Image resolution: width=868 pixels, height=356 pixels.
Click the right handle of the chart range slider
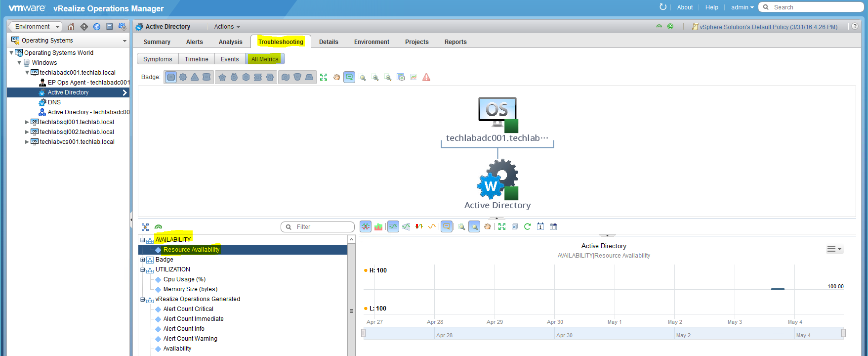tap(844, 333)
